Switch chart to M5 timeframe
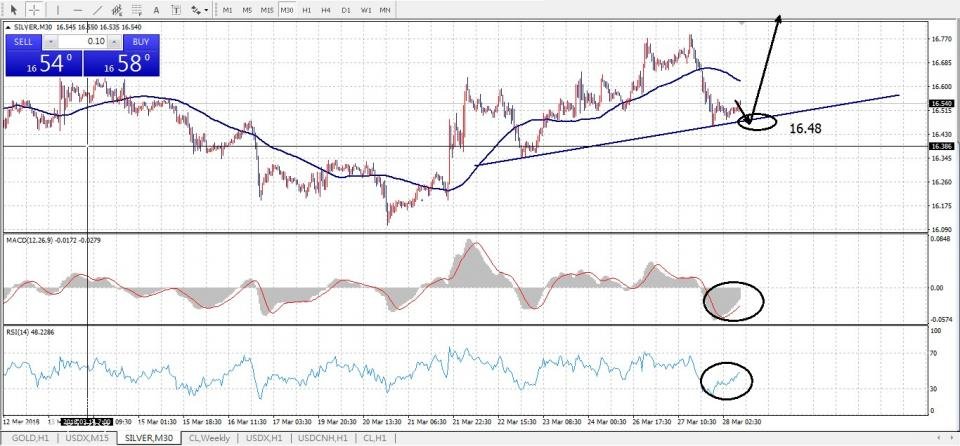Screen dimensions: 960x446 (x=247, y=10)
